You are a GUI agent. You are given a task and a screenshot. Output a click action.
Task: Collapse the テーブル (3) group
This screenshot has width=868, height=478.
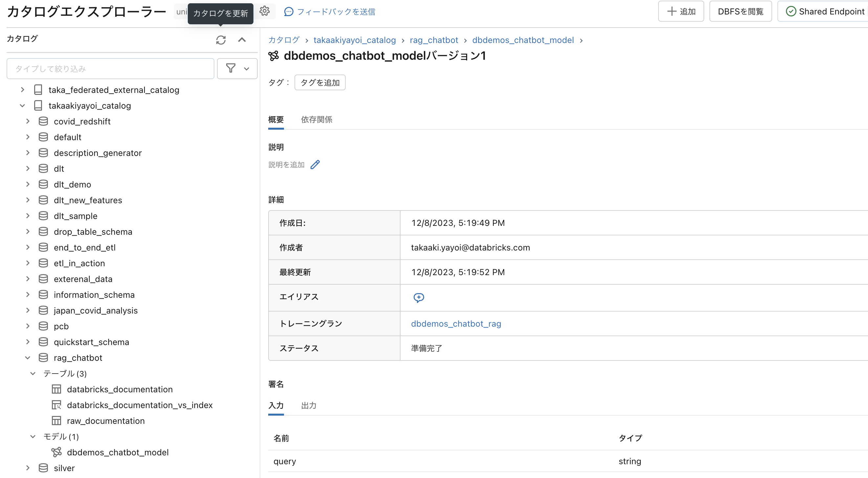click(x=33, y=373)
